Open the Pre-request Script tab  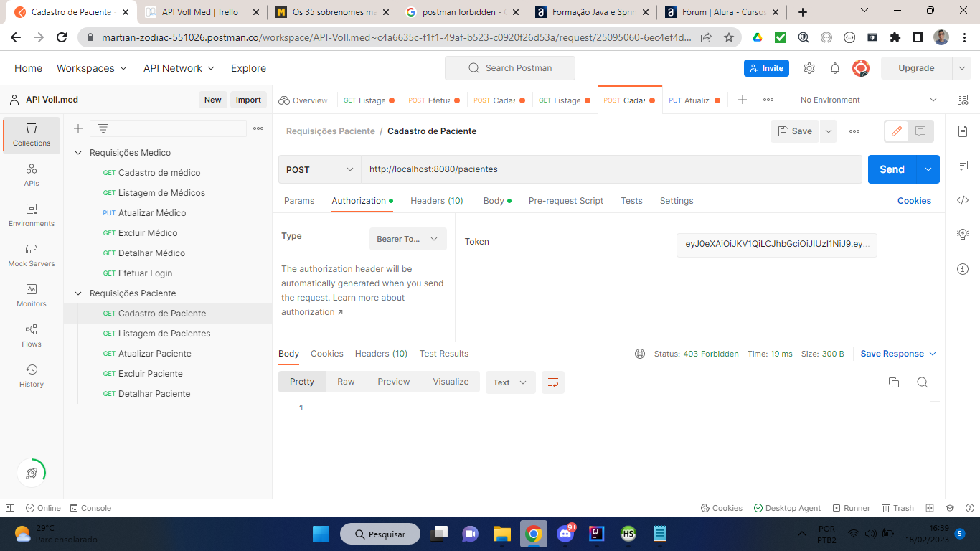pyautogui.click(x=566, y=201)
